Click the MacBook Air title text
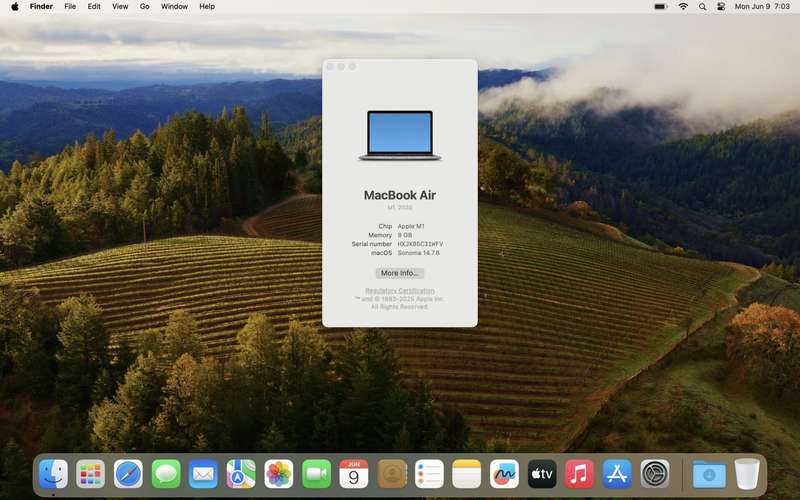This screenshot has height=500, width=800. [399, 195]
